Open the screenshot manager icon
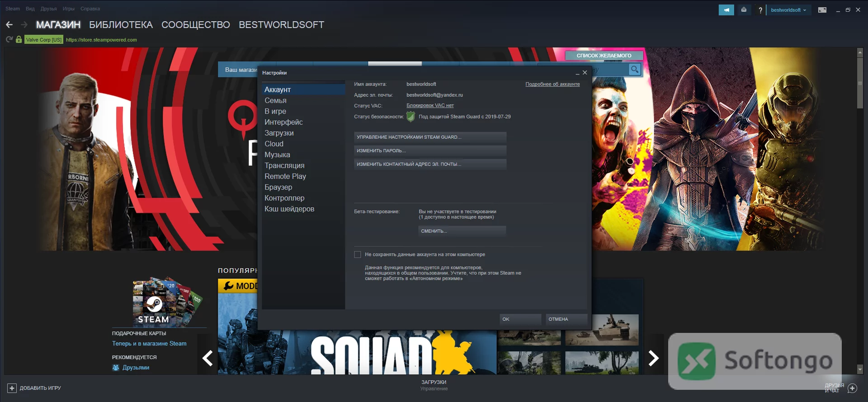This screenshot has width=868, height=402. (x=822, y=10)
